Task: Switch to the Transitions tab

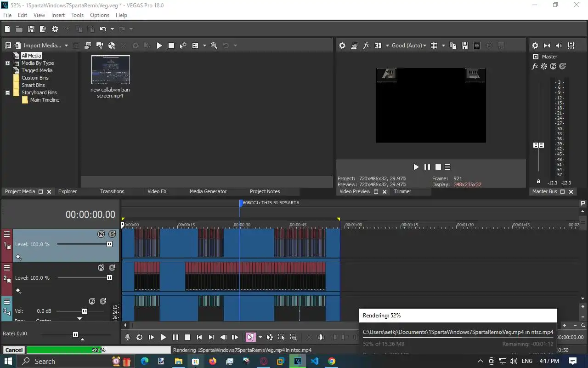Action: 112,191
